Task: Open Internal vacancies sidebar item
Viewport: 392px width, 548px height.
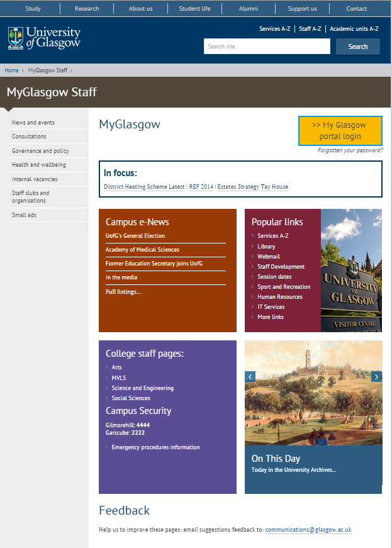Action: (35, 179)
